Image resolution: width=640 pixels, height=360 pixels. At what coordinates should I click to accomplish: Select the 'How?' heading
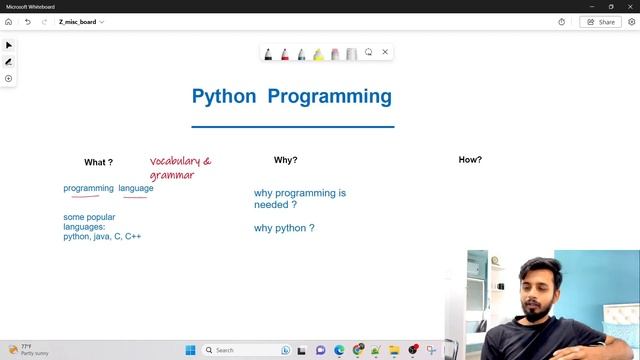pyautogui.click(x=470, y=160)
